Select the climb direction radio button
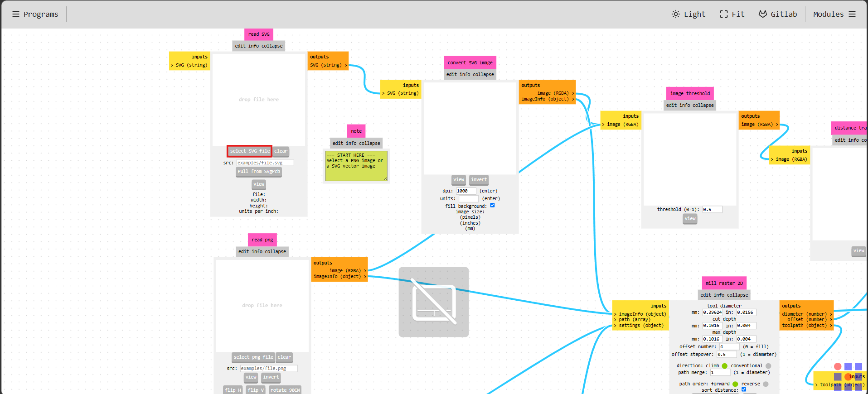Image resolution: width=868 pixels, height=394 pixels. 725,366
